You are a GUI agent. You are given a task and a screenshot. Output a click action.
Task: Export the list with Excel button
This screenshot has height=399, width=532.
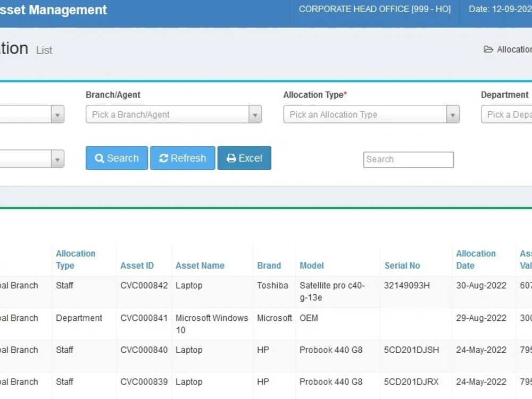click(244, 158)
